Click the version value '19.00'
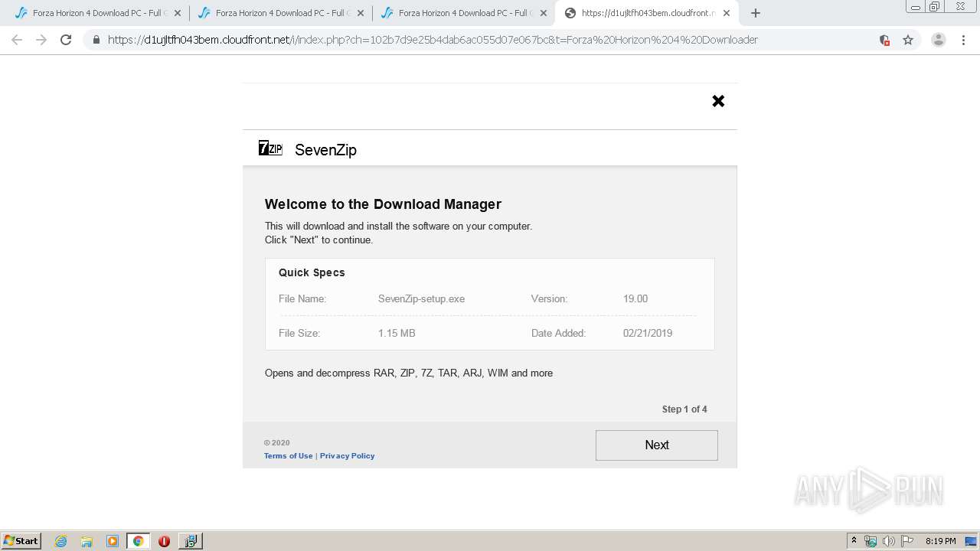Screen dimensions: 980x551 (635, 299)
